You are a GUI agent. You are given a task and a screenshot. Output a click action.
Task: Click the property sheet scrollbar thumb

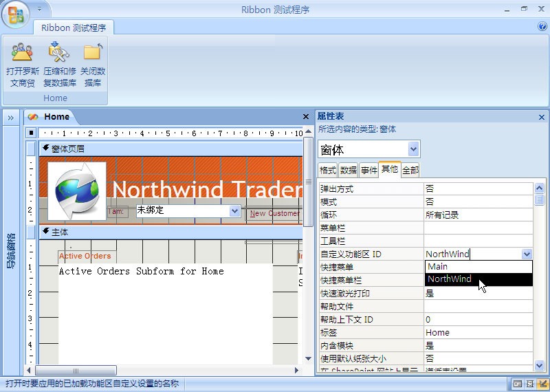coord(540,200)
